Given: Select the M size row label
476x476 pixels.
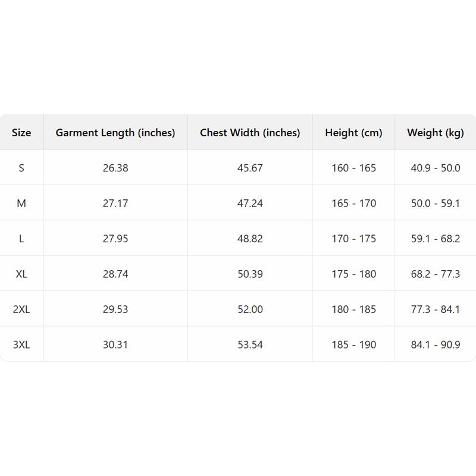Looking at the screenshot, I should point(21,203).
